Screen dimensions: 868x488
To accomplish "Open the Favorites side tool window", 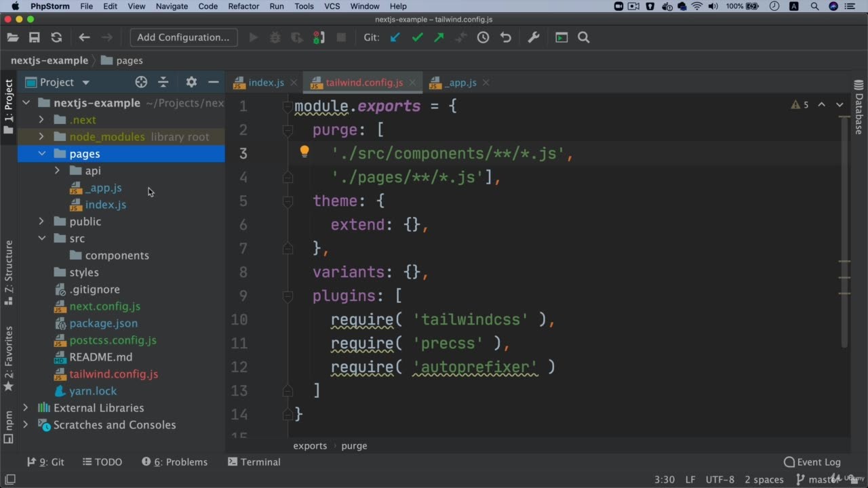I will [x=8, y=359].
